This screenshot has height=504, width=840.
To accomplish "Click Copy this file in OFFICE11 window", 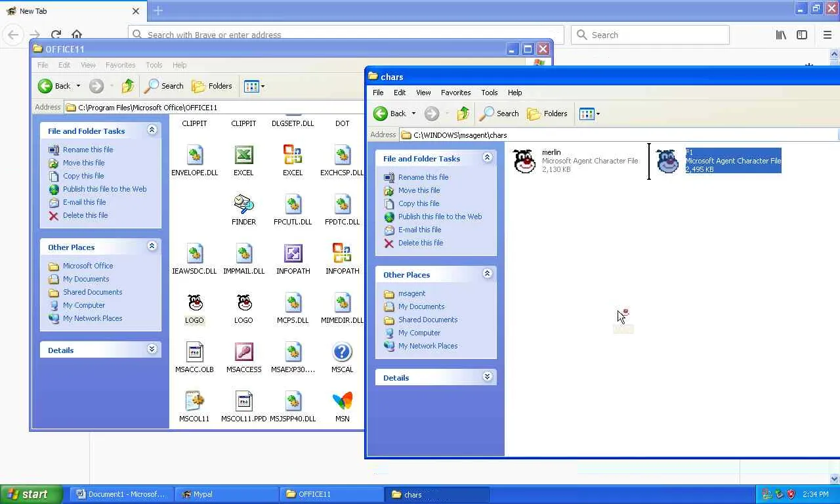I will pyautogui.click(x=83, y=176).
